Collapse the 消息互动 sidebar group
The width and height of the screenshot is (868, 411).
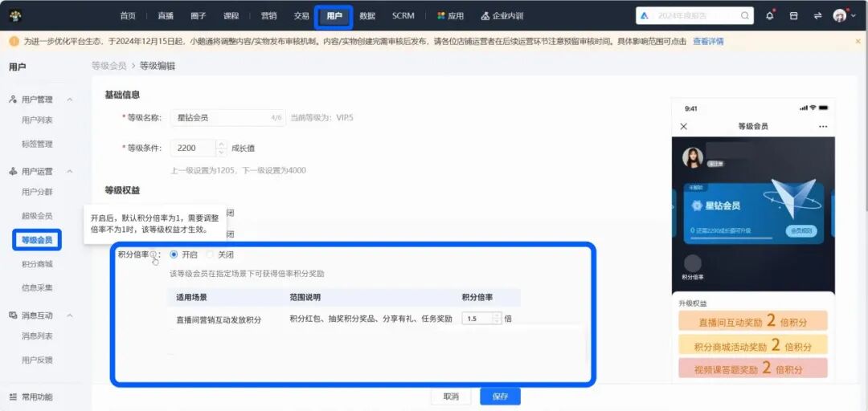70,315
